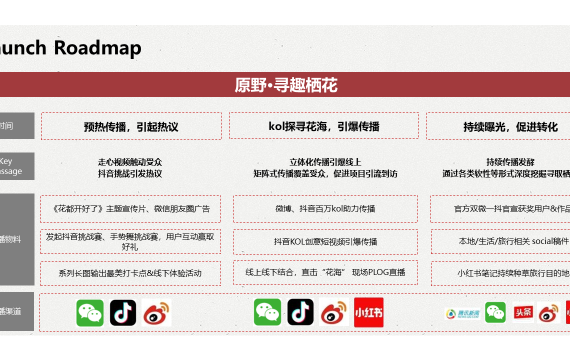Image resolution: width=570 pixels, height=360 pixels.
Task: Select the 原野·寻趣栖花 red title banner
Action: [285, 85]
